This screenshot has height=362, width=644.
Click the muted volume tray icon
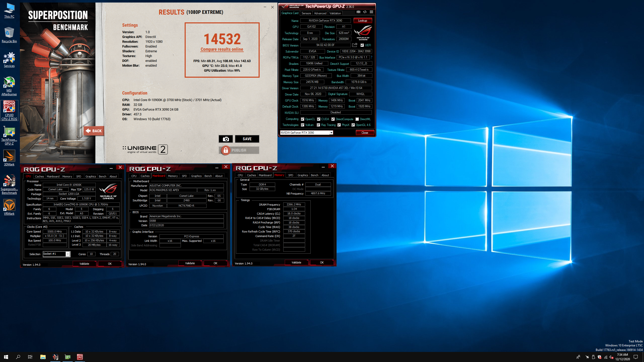[612, 357]
